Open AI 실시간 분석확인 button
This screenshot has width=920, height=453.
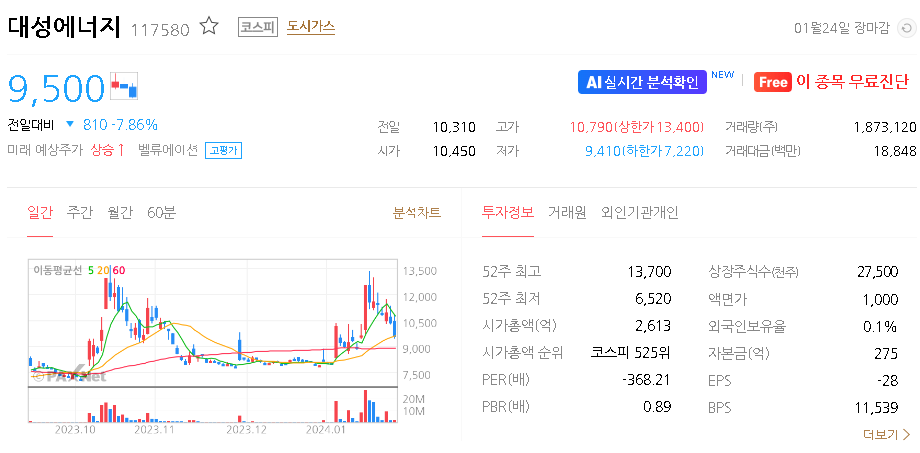[642, 82]
